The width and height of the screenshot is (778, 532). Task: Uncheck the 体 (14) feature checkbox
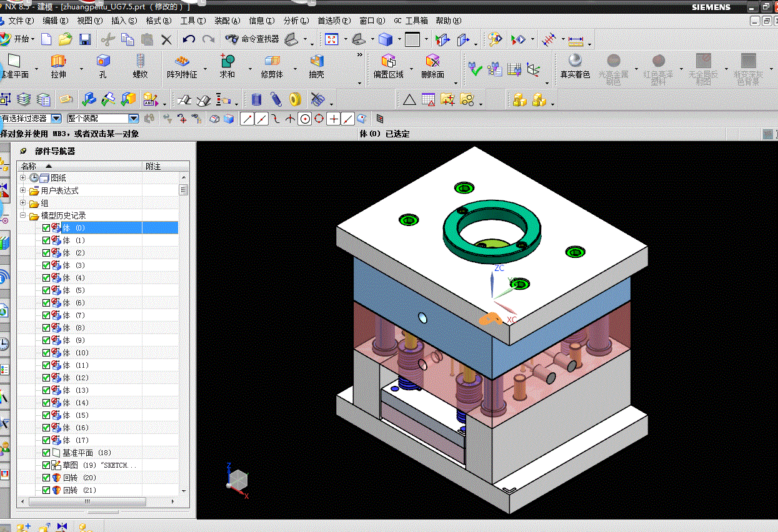[x=46, y=403]
